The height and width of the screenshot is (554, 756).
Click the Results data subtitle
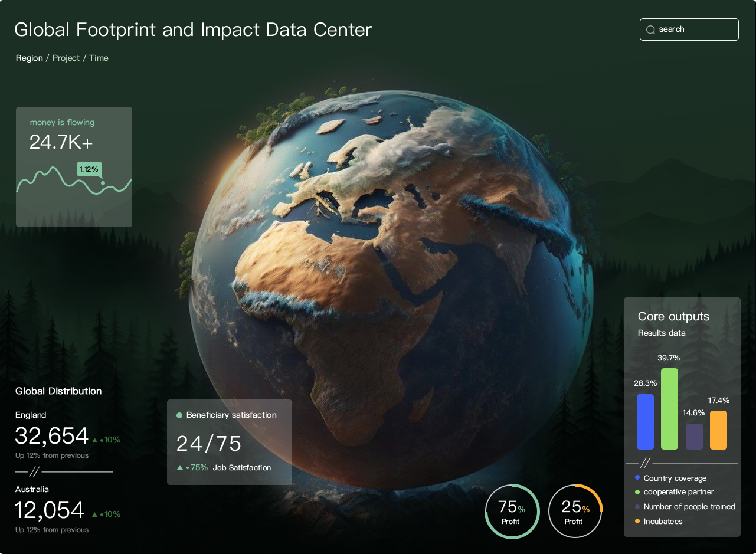tap(662, 333)
